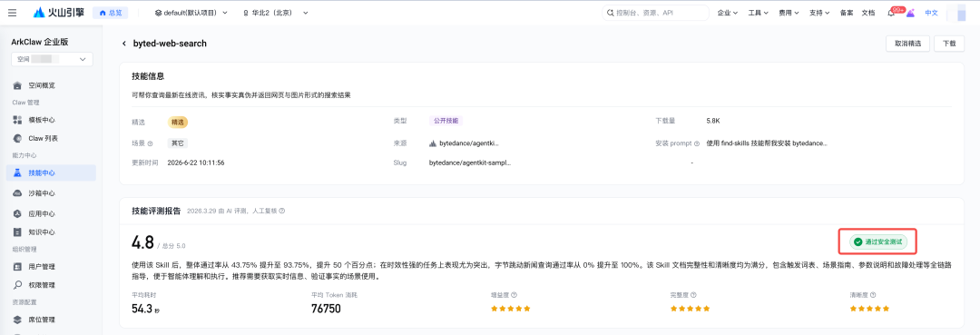Image resolution: width=980 pixels, height=335 pixels.
Task: Open 知识中心 in sidebar
Action: (x=51, y=232)
